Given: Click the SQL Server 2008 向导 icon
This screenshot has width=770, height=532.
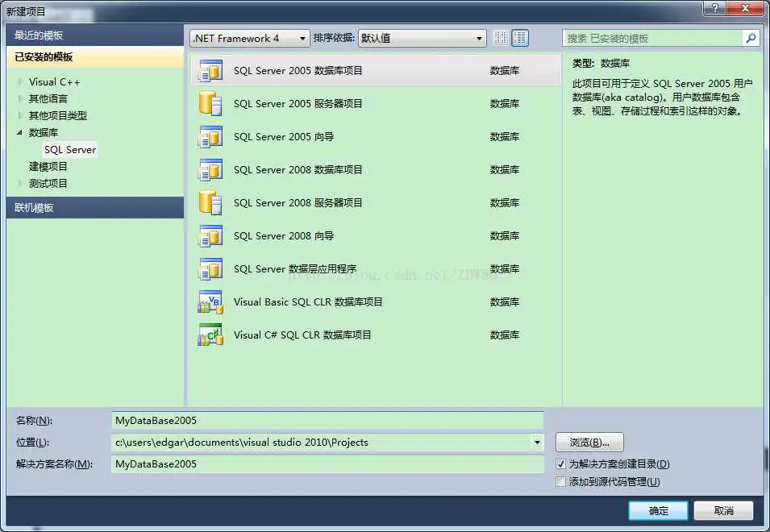Looking at the screenshot, I should tap(210, 236).
